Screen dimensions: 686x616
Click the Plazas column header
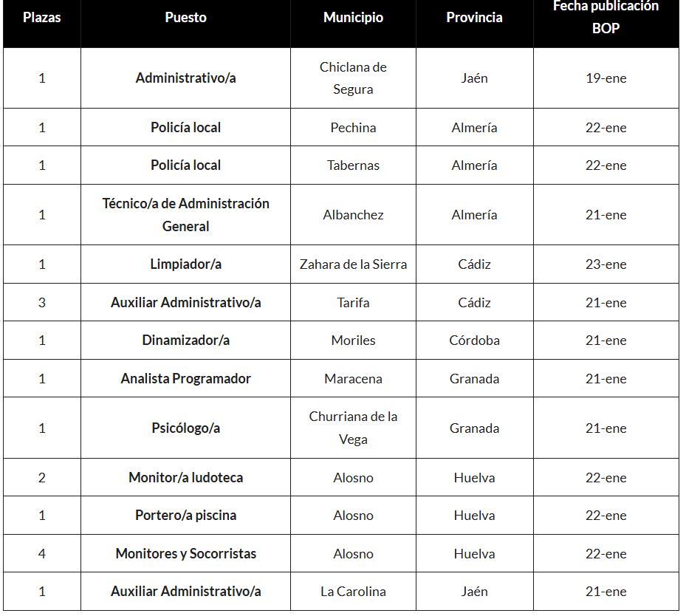coord(41,18)
